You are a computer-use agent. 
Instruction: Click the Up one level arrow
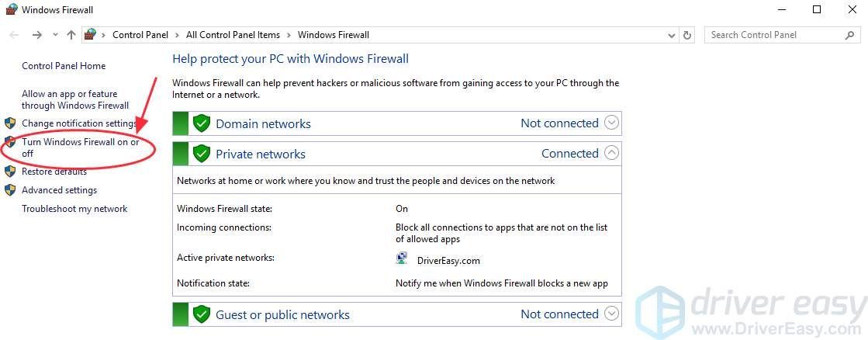coord(71,35)
